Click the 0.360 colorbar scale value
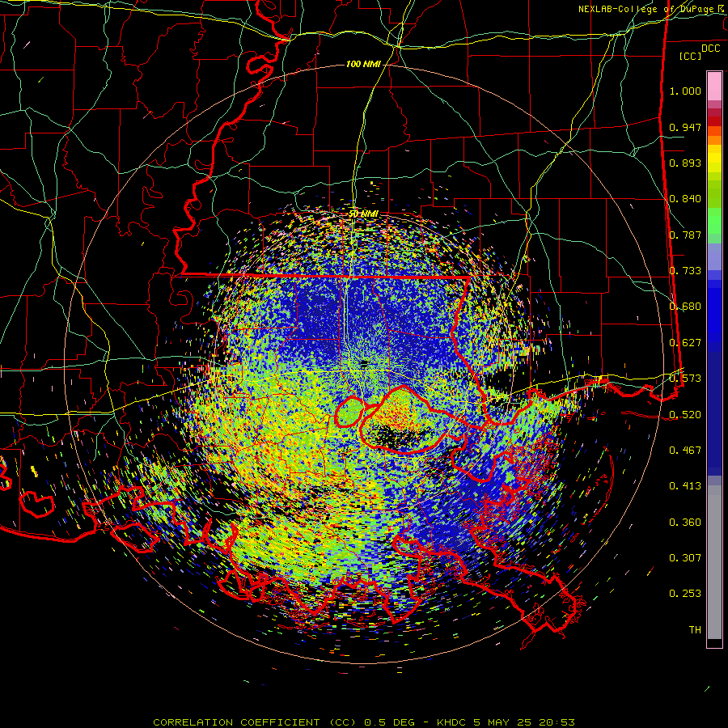 point(685,523)
